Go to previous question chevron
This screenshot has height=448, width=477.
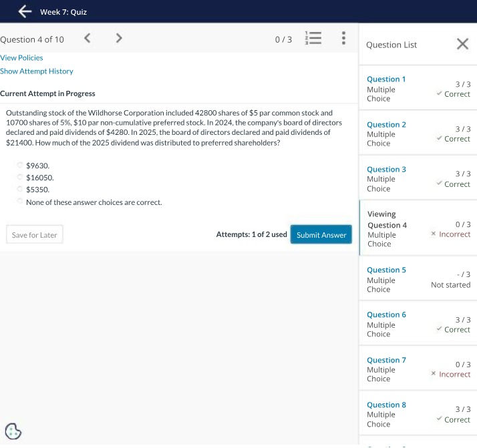pyautogui.click(x=88, y=38)
